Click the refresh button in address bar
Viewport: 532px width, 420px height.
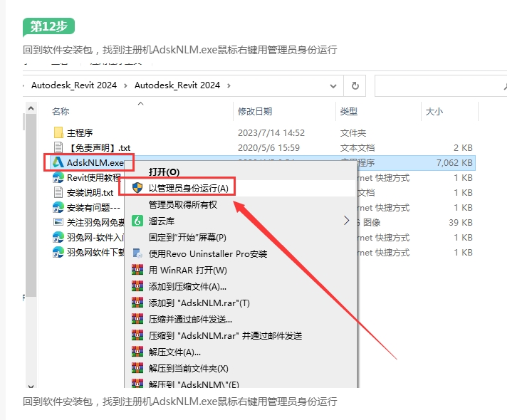click(355, 85)
